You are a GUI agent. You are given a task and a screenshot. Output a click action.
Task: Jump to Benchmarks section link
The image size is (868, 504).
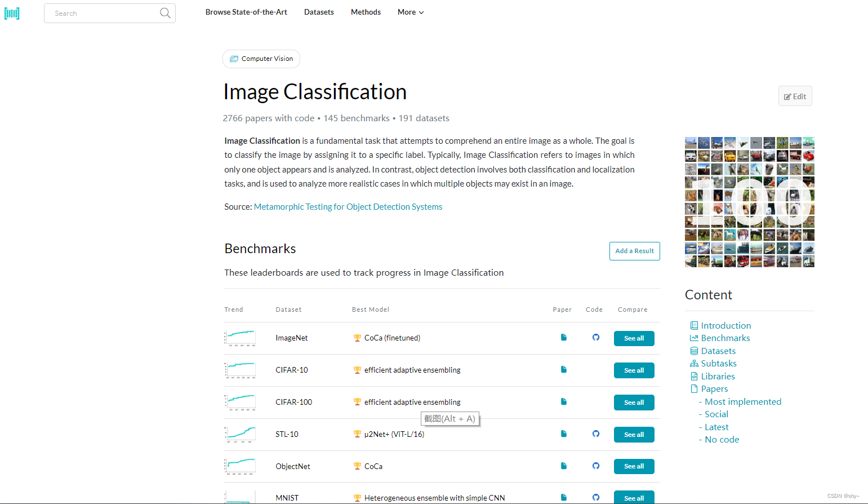point(725,338)
